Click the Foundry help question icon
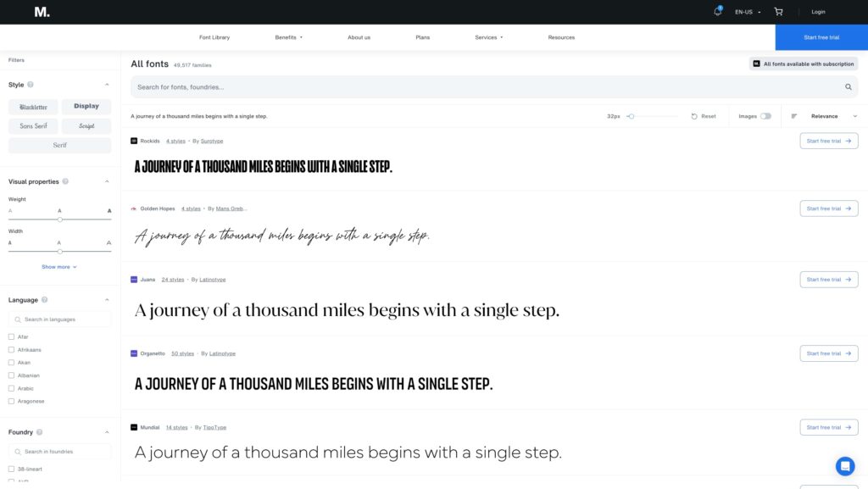 pos(39,432)
